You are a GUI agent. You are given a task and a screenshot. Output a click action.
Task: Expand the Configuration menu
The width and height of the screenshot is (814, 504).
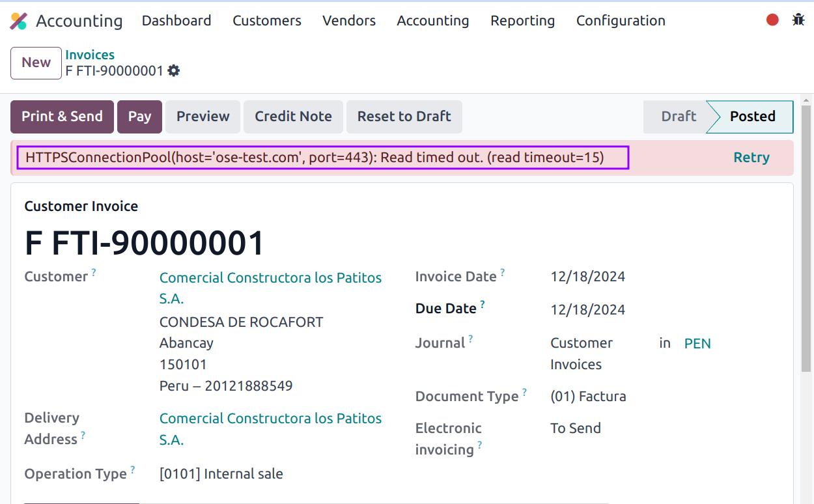[x=621, y=21]
